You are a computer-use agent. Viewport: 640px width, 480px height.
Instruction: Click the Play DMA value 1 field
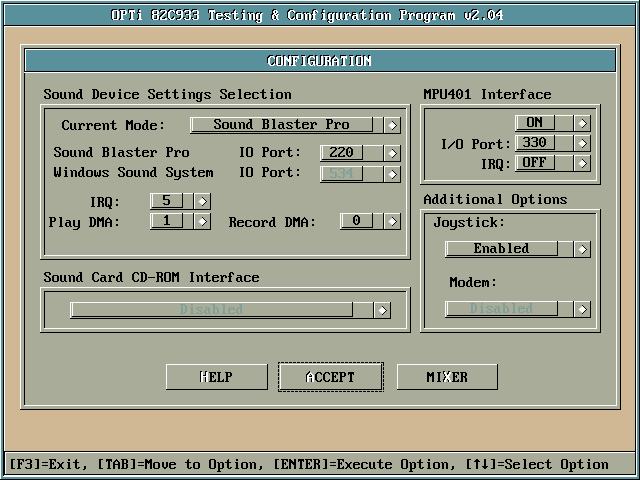[x=167, y=221]
